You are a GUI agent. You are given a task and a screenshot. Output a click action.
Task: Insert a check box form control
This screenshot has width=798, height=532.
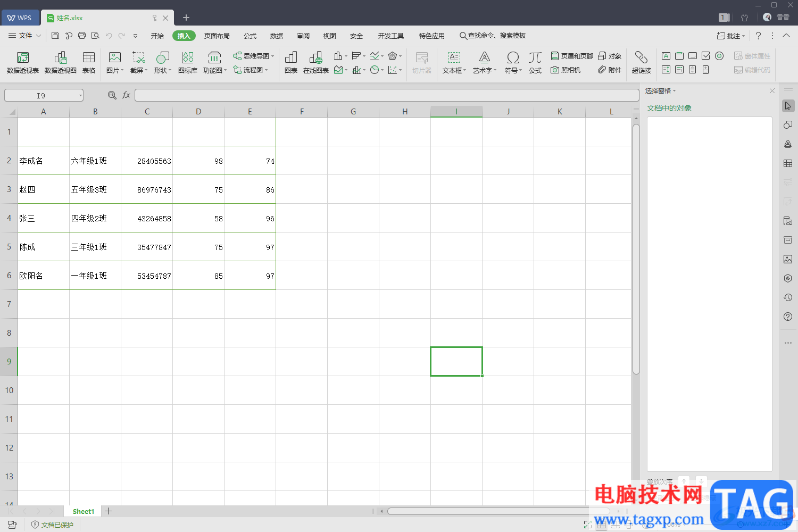click(705, 56)
